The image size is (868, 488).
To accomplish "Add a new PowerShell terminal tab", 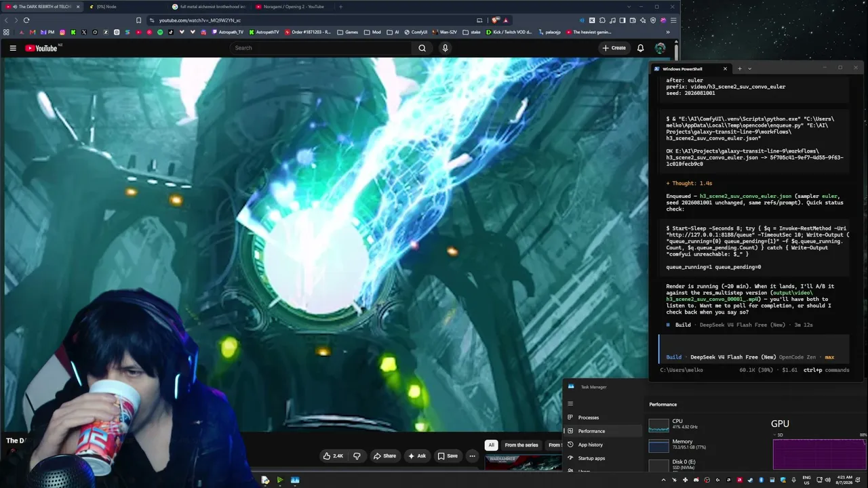I will (739, 68).
